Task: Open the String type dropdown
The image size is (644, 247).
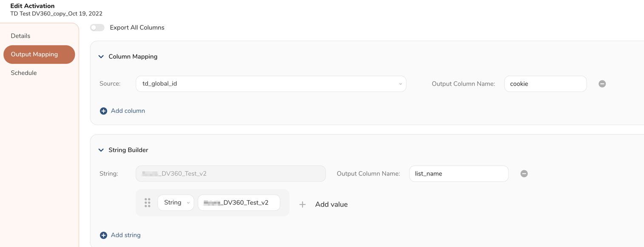Action: click(176, 203)
